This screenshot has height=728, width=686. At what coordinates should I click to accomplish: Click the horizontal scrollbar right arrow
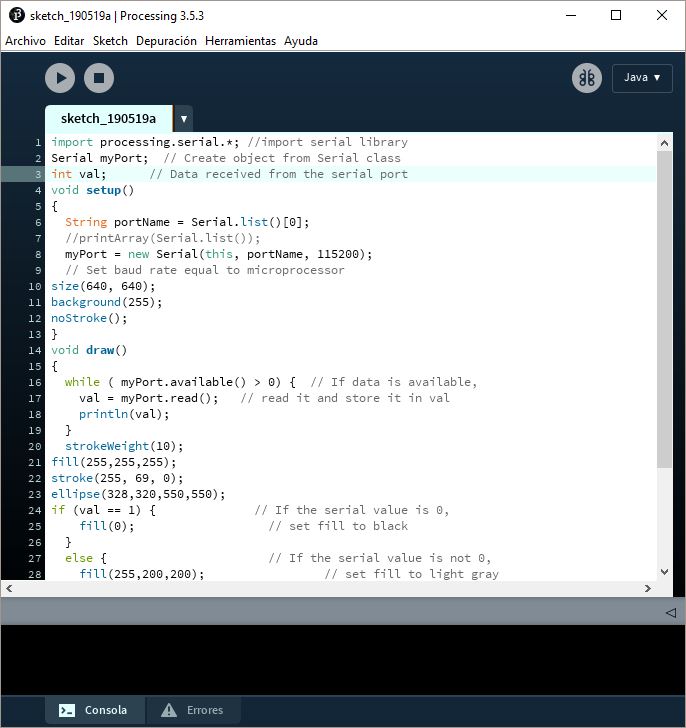click(x=648, y=589)
